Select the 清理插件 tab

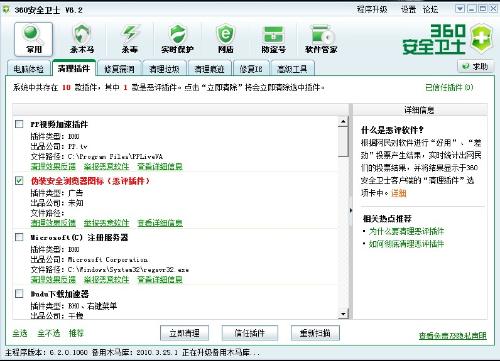74,68
